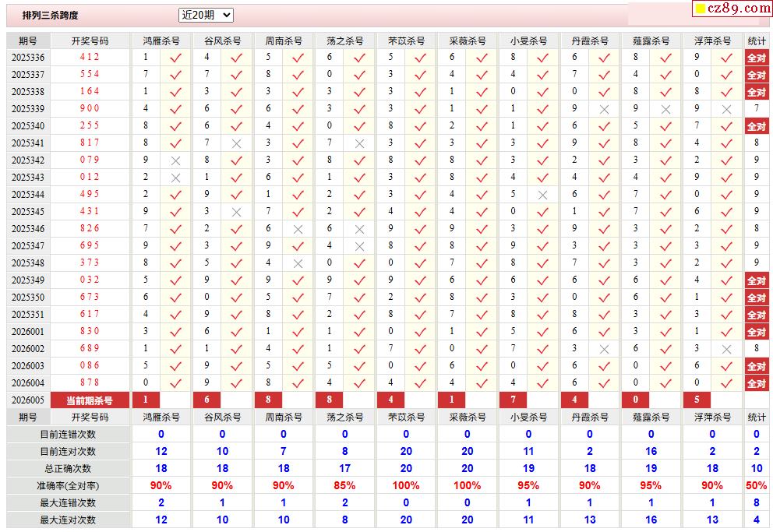Screen dimensions: 773x532
Task: Open the 近20期 period range dropdown
Action: pyautogui.click(x=206, y=15)
